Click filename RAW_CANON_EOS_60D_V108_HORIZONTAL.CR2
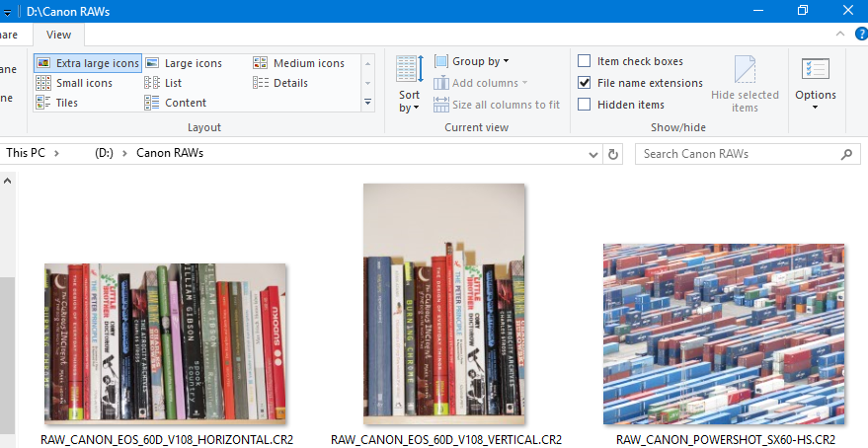 tap(167, 440)
